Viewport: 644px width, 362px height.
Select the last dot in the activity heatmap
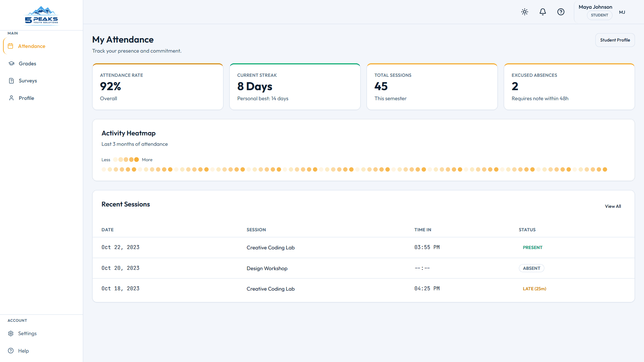click(605, 170)
